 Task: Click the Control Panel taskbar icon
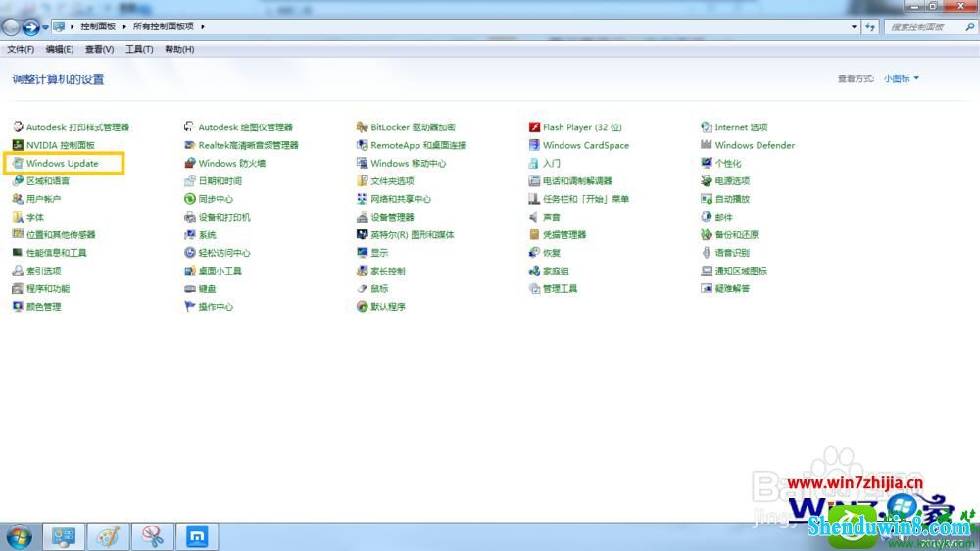[x=63, y=536]
